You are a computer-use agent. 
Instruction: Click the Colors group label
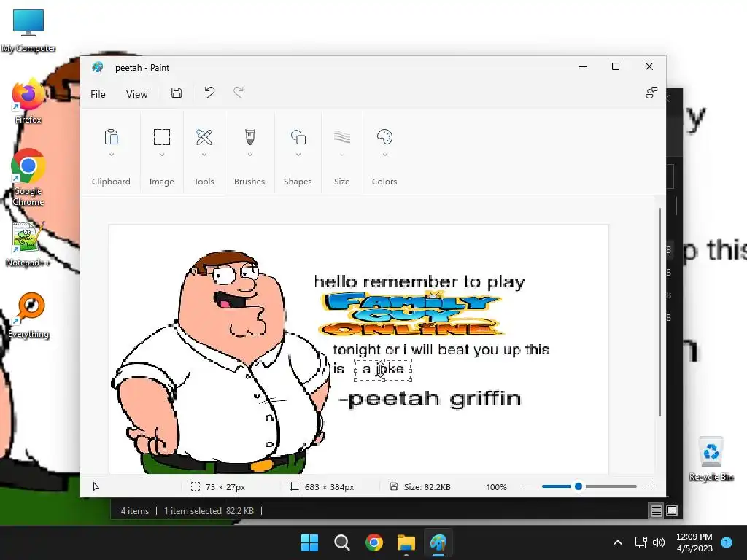(x=384, y=182)
